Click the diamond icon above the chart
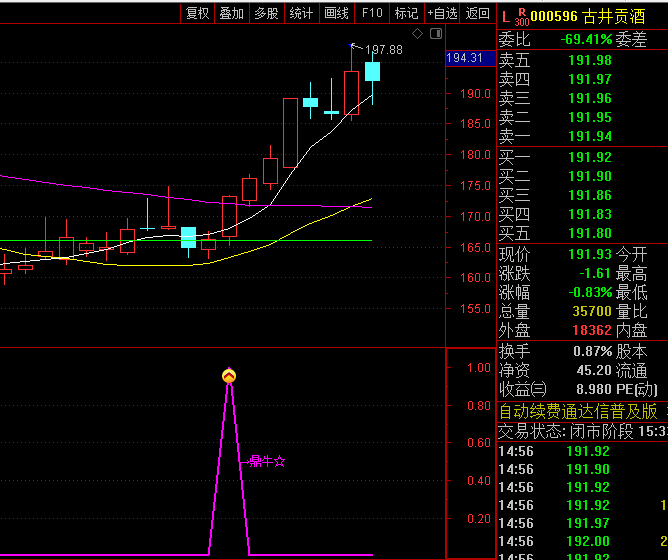Screen dimensions: 668x560 tap(418, 33)
